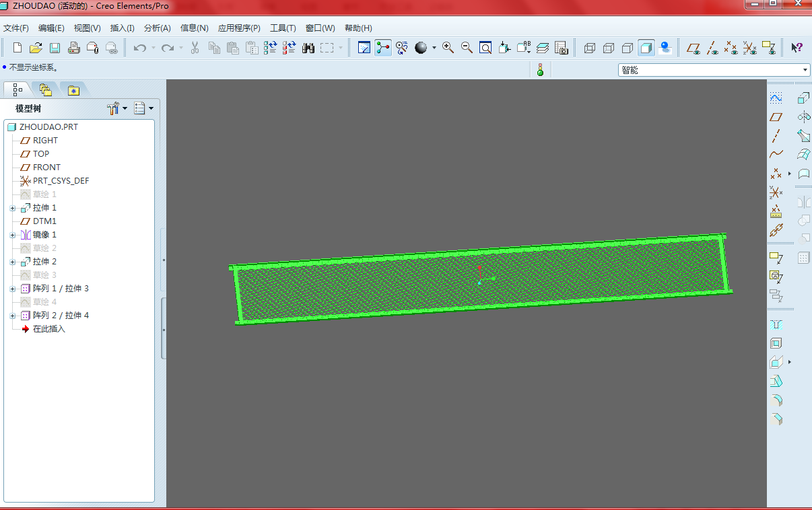Open the 智能 selection filter dropdown
812x510 pixels.
pos(805,70)
